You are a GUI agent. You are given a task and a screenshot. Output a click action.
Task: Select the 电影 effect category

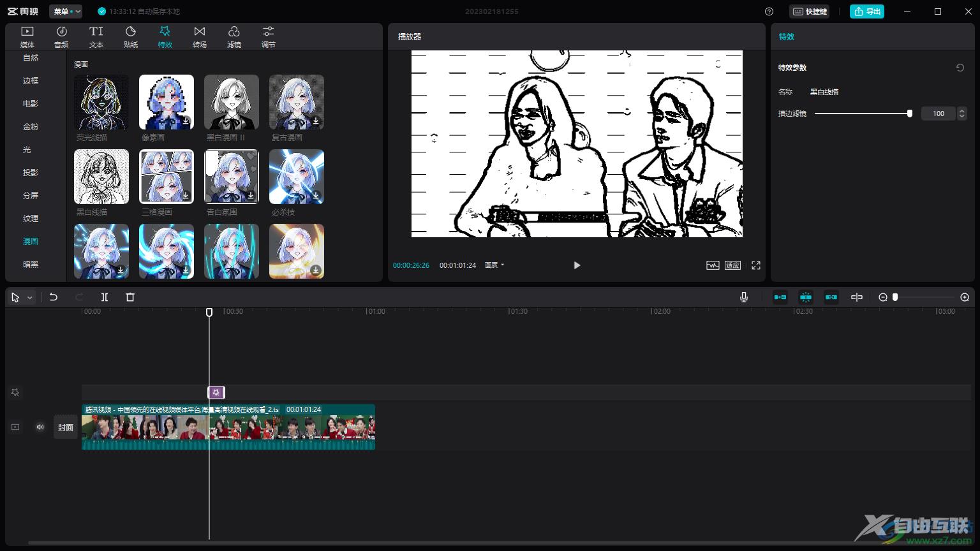[x=31, y=103]
